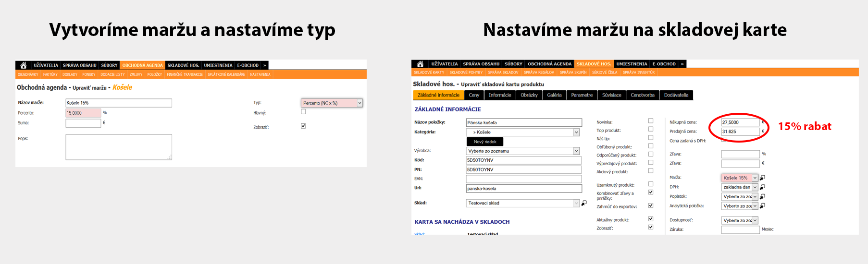Expand the Kategória dropdown showing Košele

click(523, 132)
